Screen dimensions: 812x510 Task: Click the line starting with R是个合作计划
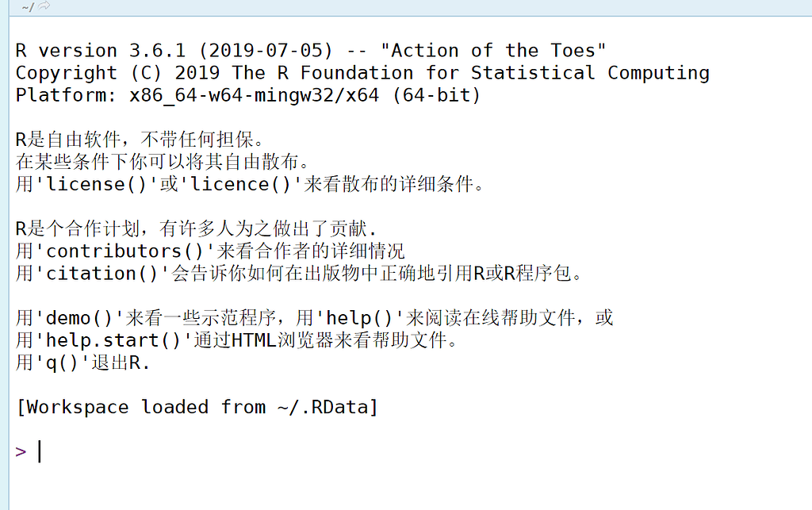click(194, 229)
